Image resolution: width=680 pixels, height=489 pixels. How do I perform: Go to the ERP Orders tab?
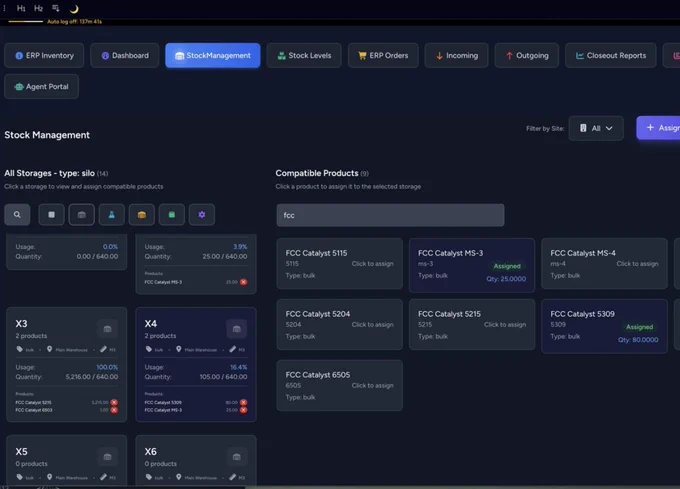coord(383,55)
